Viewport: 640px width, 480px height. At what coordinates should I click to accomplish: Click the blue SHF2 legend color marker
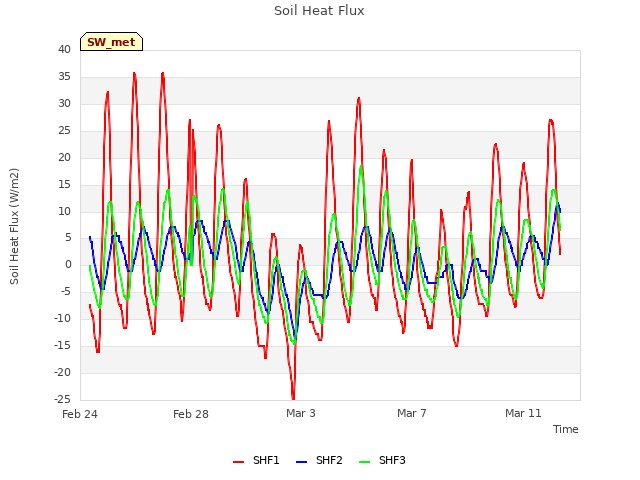pyautogui.click(x=301, y=462)
